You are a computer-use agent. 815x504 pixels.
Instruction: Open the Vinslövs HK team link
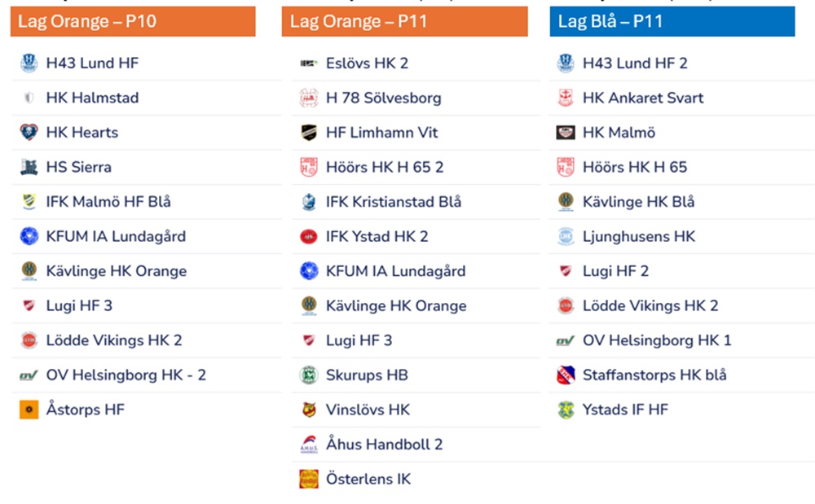pyautogui.click(x=368, y=410)
